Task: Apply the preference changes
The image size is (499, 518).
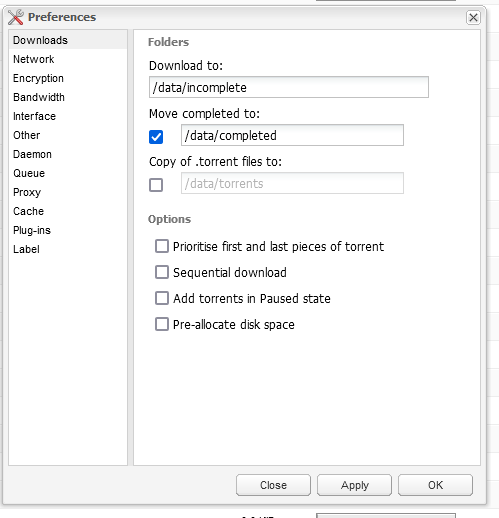Action: [x=354, y=485]
